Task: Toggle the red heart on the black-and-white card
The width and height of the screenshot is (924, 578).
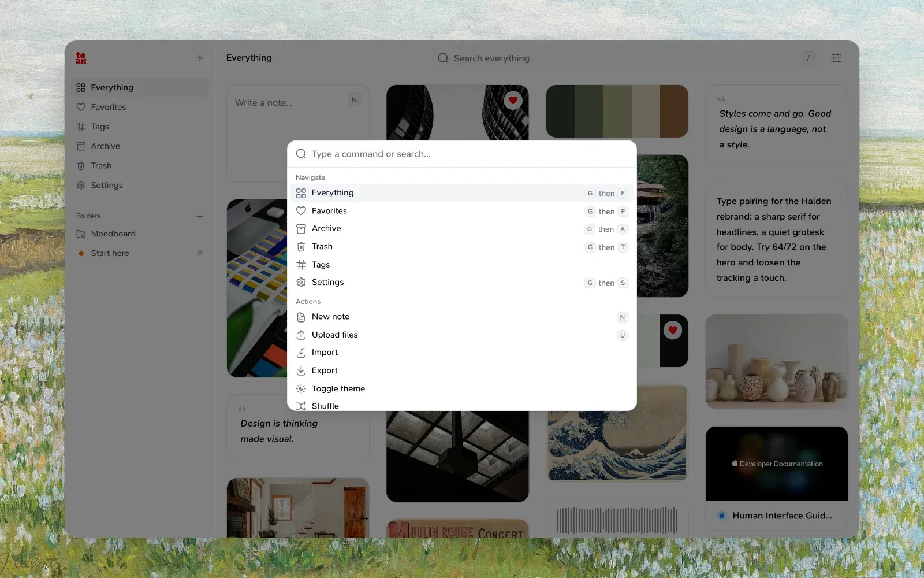Action: pyautogui.click(x=672, y=330)
